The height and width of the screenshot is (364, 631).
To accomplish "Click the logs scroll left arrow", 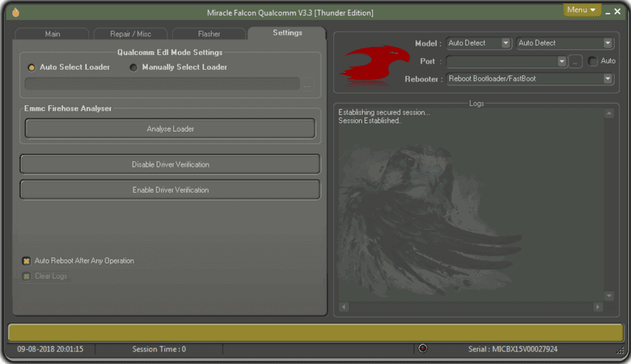I will (x=343, y=307).
